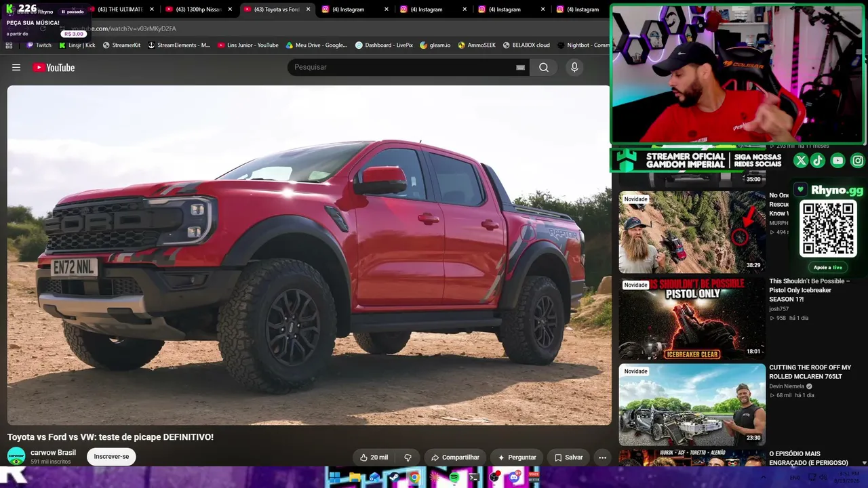Viewport: 868px width, 488px height.
Task: Open the apps grid in bookmarks bar
Action: pos(9,45)
